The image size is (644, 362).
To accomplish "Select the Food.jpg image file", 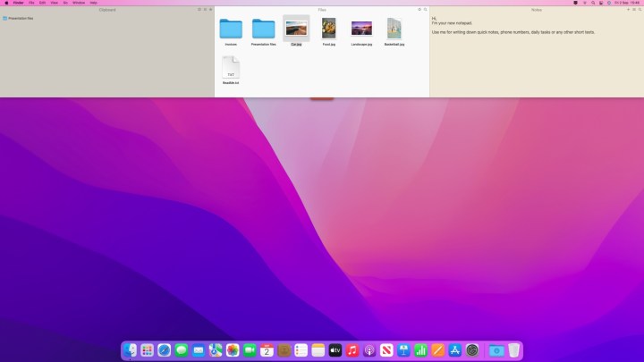I will (x=328, y=32).
